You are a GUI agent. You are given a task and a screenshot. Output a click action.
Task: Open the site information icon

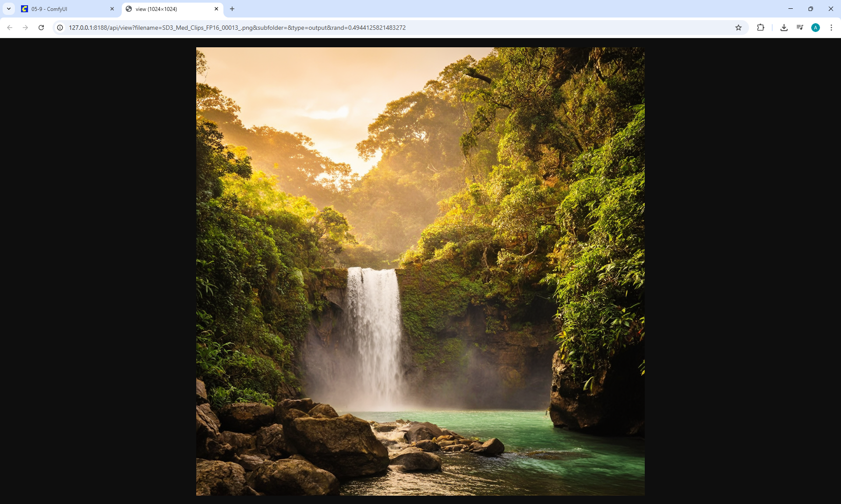click(x=60, y=28)
